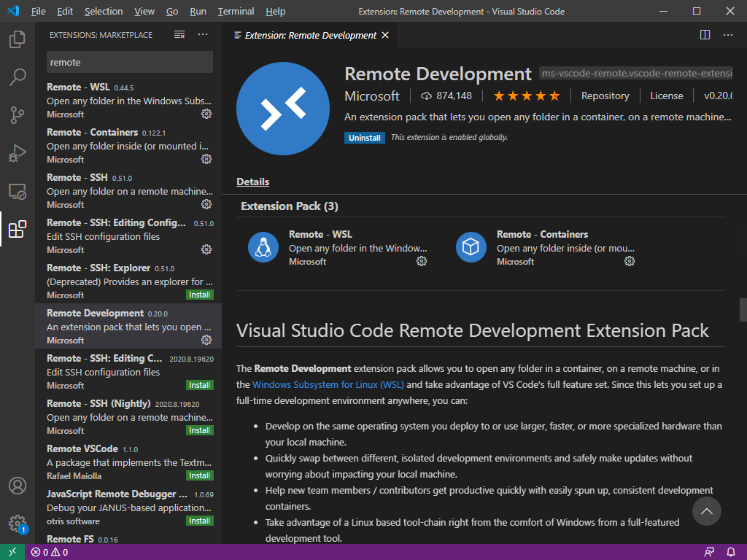Select Remote VSCode by Rafael Maiolla
This screenshot has height=560, width=747.
[128, 462]
